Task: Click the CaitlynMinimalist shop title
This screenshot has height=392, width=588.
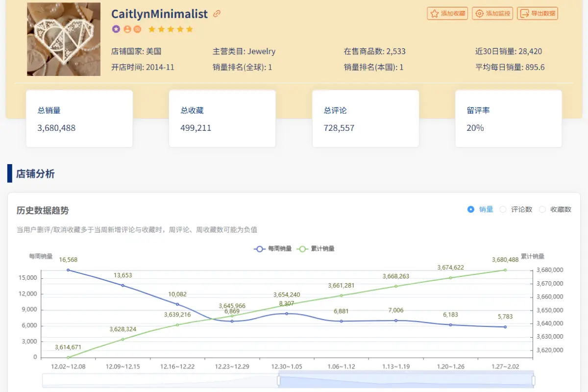Action: point(161,14)
